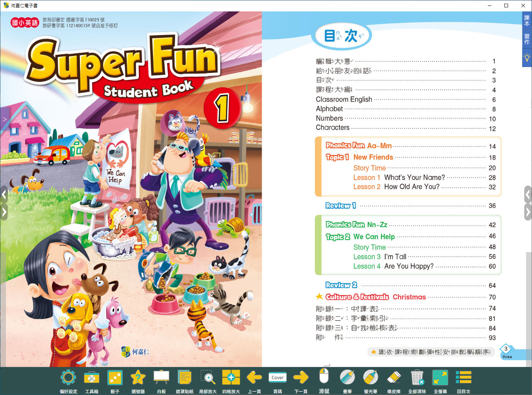This screenshot has height=395, width=532.
Task: Switch to 滑鼠 mouse pointer mode
Action: [x=324, y=377]
